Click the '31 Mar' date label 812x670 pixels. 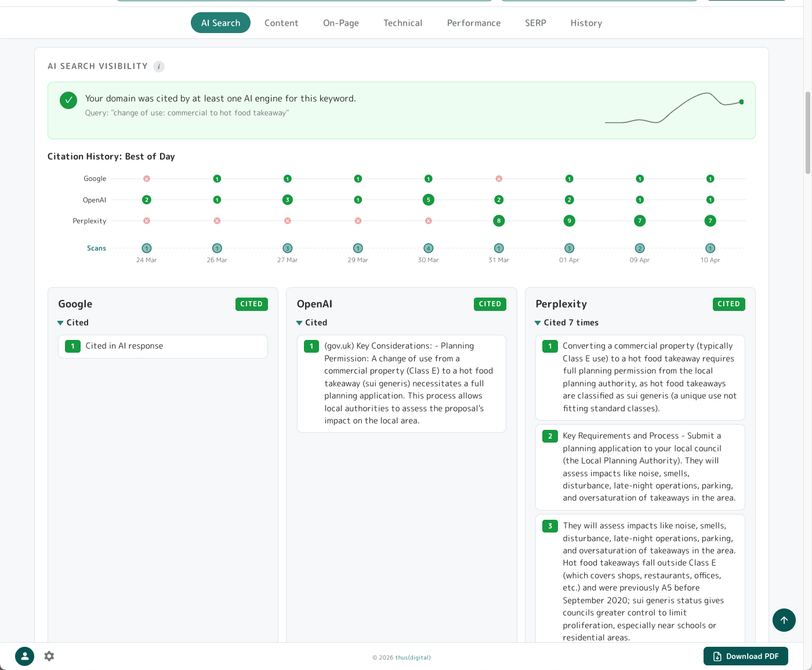tap(499, 260)
